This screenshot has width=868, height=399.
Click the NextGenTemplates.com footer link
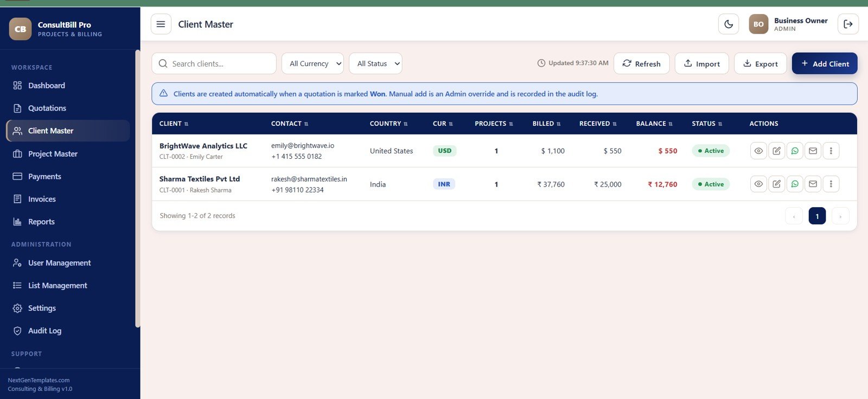point(39,380)
